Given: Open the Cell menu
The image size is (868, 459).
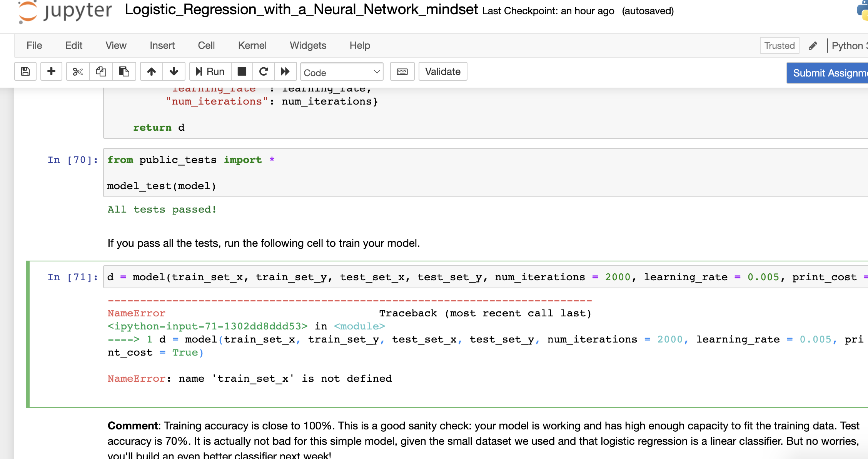Looking at the screenshot, I should 206,45.
